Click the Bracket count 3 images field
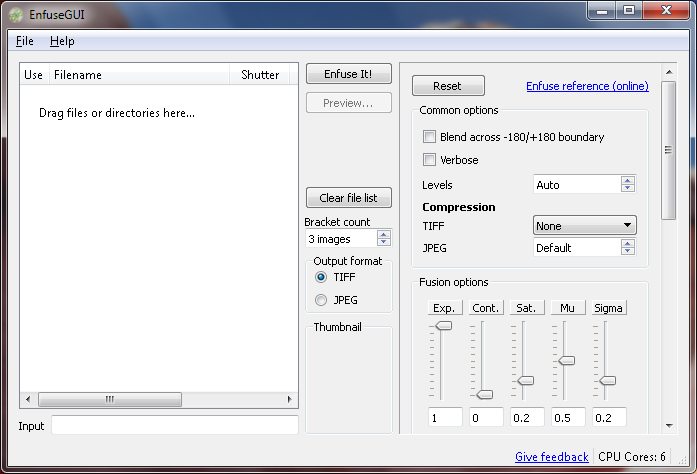Viewport: 697px width, 474px height. (x=341, y=238)
